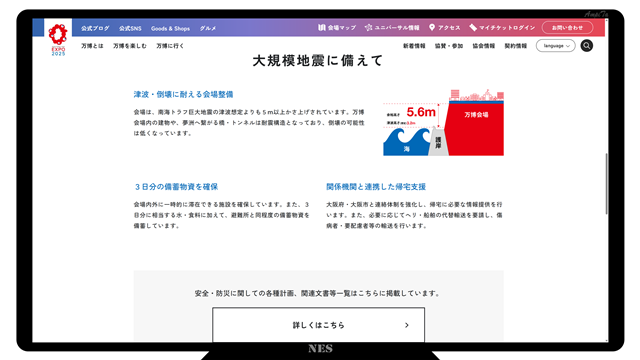Open the language dropdown
This screenshot has height=360, width=640.
[556, 46]
